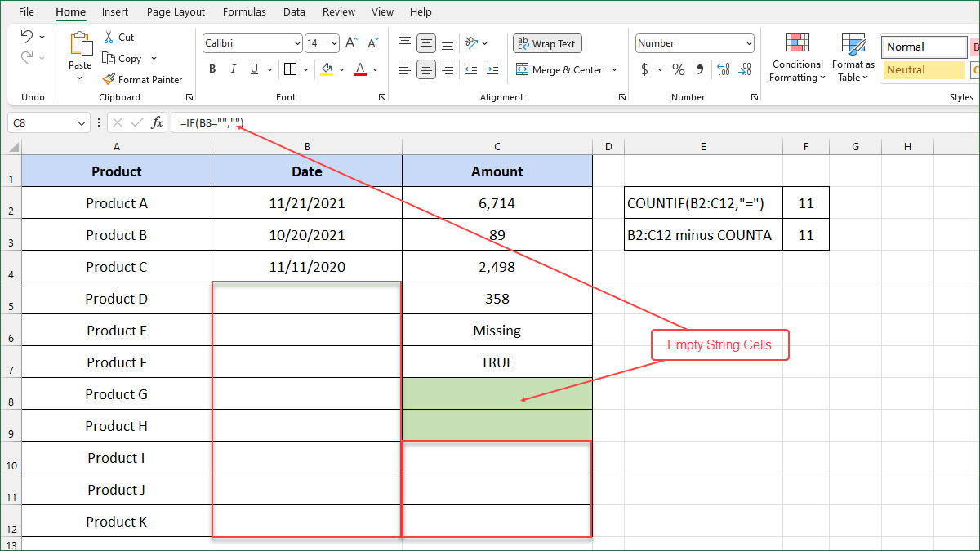Expand the Fill Color dropdown arrow
This screenshot has height=551, width=980.
(x=341, y=69)
